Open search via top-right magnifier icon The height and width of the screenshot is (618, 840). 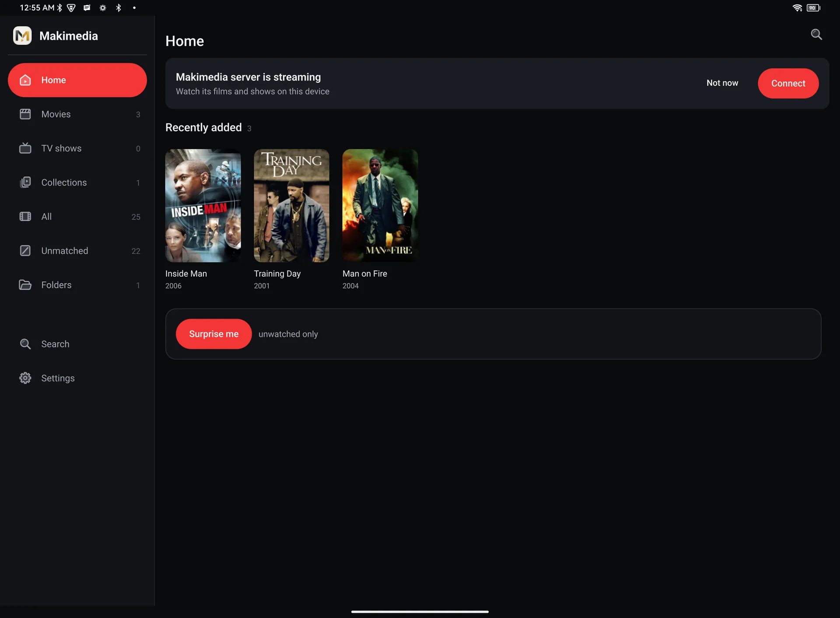(816, 35)
